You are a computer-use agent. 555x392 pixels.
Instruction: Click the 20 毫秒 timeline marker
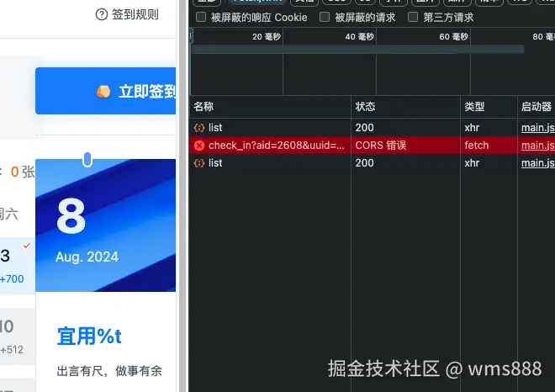pyautogui.click(x=267, y=36)
